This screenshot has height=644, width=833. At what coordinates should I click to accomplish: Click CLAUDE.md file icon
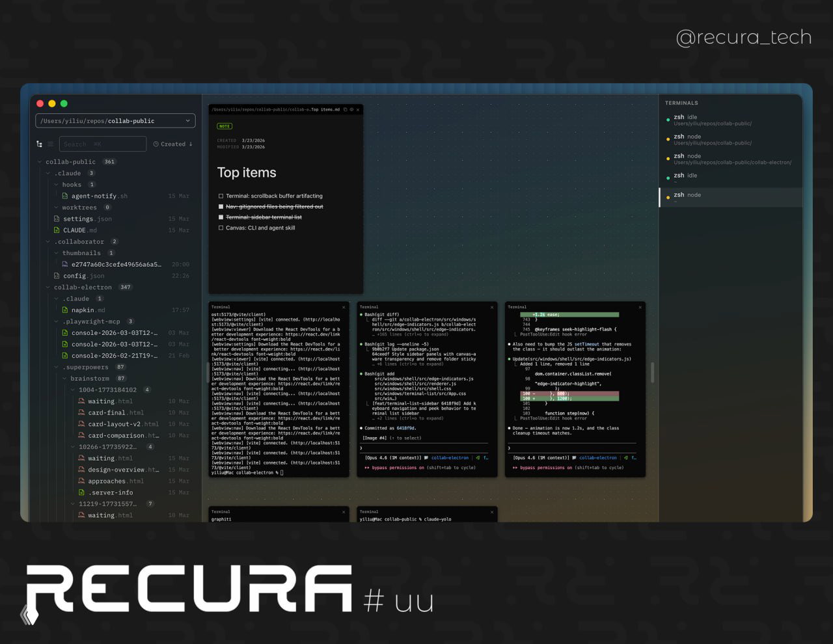(x=57, y=230)
